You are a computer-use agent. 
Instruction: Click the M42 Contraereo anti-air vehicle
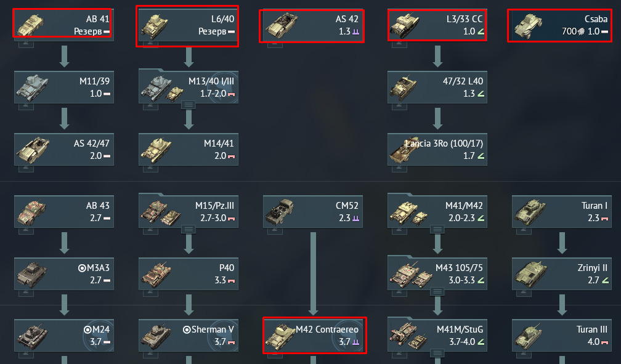(315, 335)
